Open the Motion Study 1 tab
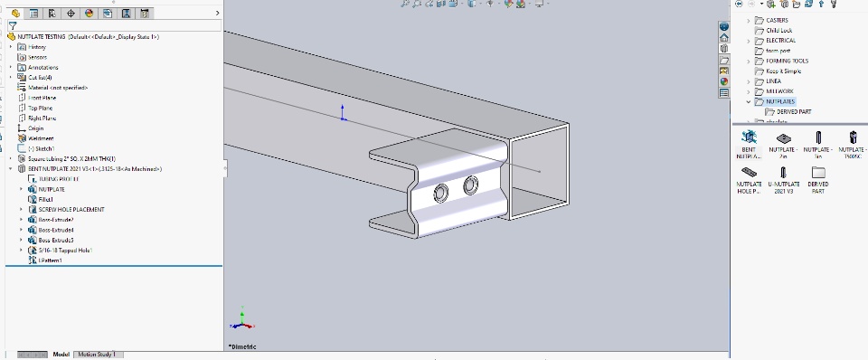 pyautogui.click(x=97, y=355)
